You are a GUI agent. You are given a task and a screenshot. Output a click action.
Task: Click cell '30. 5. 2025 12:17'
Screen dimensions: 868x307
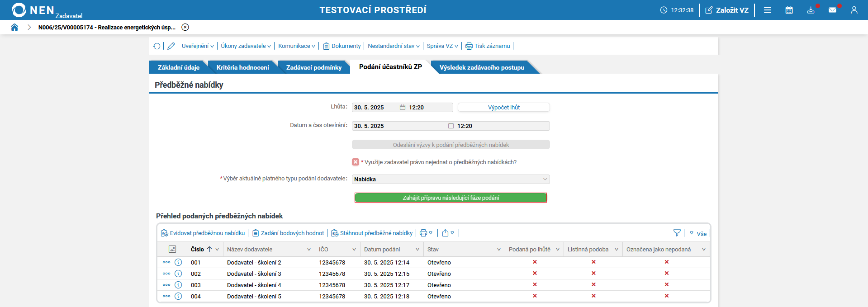click(387, 285)
